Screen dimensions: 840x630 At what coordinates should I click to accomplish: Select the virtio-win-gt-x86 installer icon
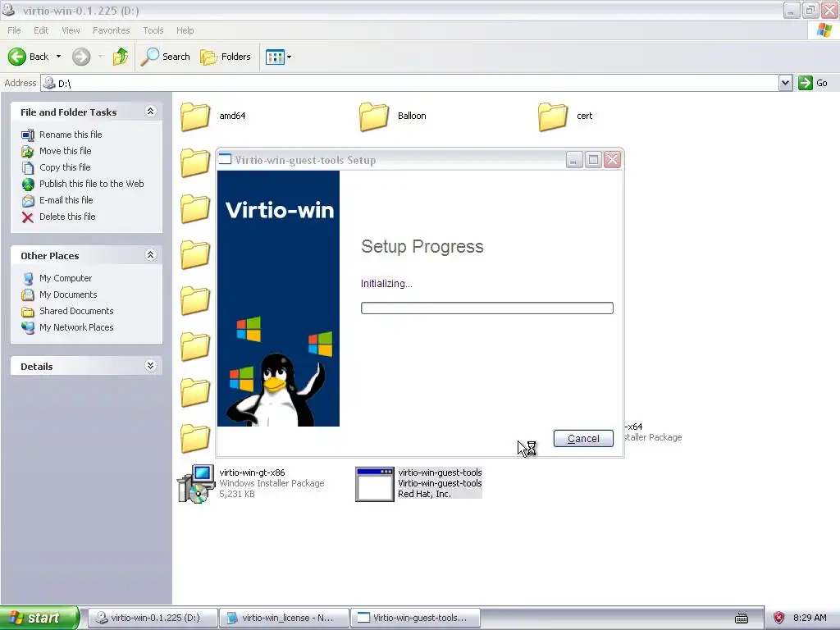pos(196,484)
